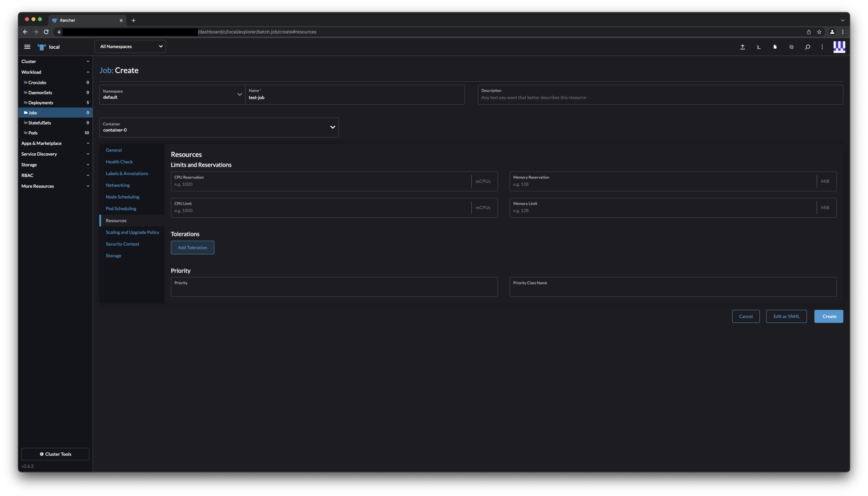Collapse the Workload section in sidebar
Screen dimensions: 868x496
(88, 72)
